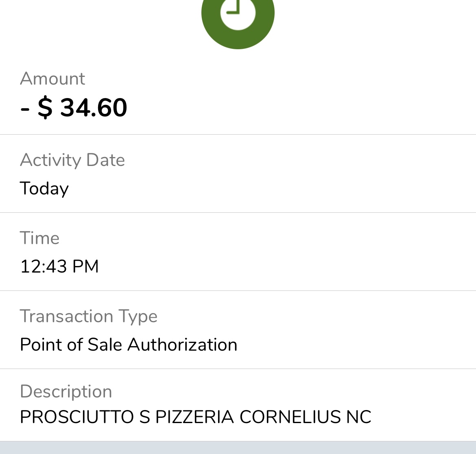
Task: Tap the gray bar below the description
Action: [x=238, y=448]
